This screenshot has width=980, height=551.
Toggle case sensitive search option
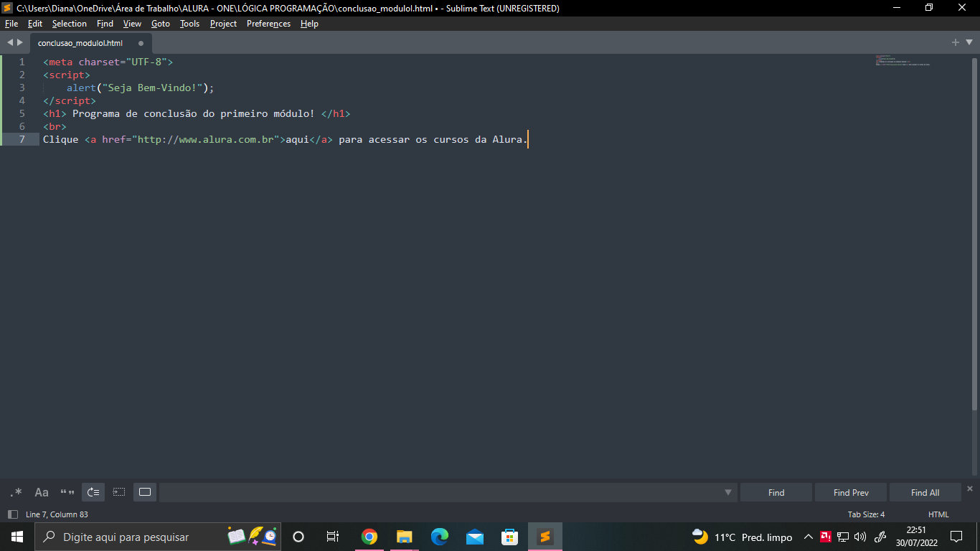coord(42,492)
